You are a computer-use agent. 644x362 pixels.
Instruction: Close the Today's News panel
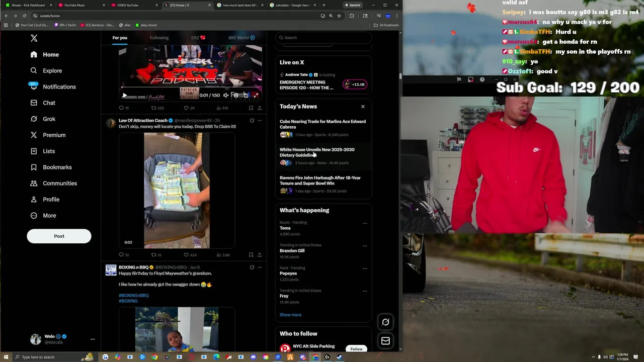pyautogui.click(x=363, y=107)
